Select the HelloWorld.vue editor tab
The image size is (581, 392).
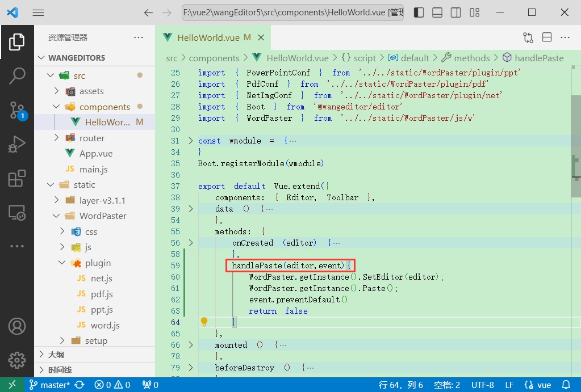pyautogui.click(x=208, y=37)
